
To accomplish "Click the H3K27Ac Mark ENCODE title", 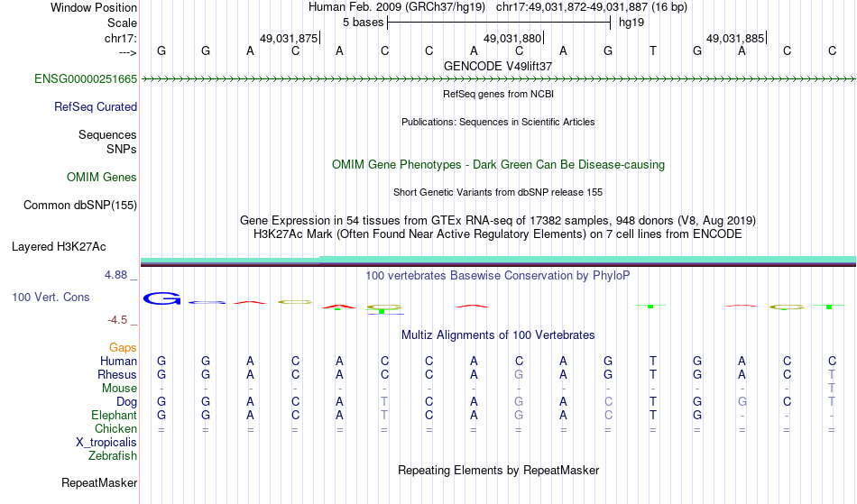I will tap(498, 234).
